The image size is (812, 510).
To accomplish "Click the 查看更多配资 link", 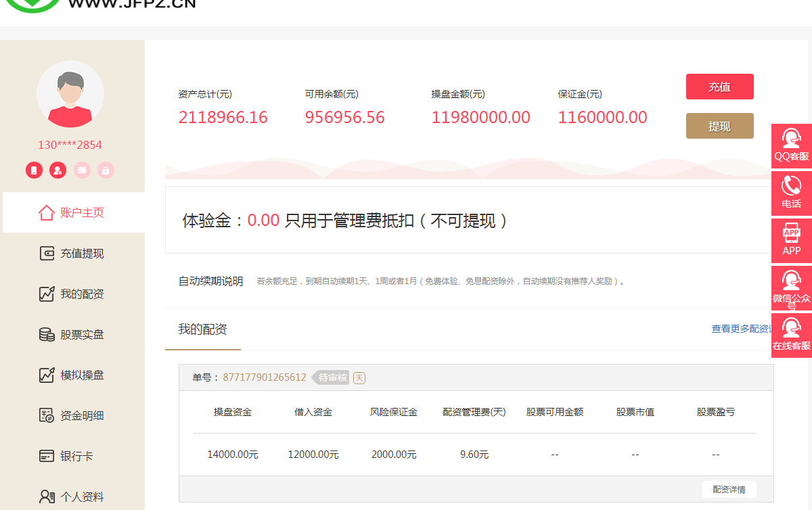I will tap(742, 329).
